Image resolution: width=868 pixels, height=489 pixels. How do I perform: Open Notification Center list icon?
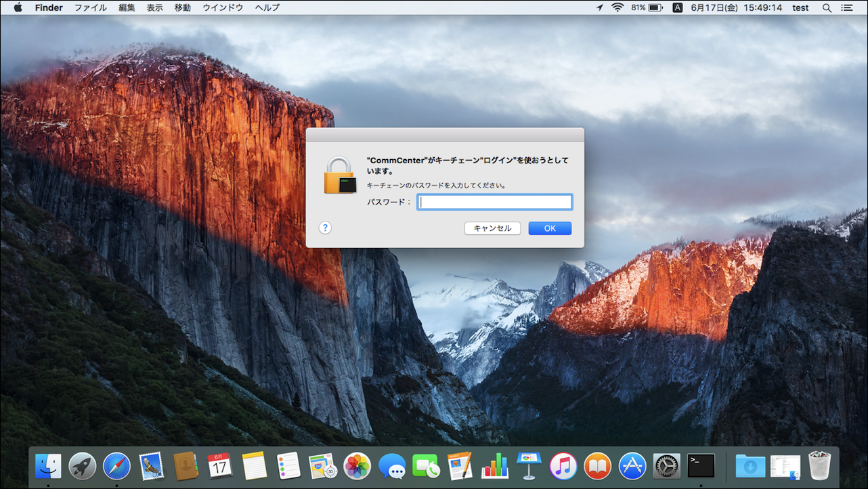tap(848, 7)
